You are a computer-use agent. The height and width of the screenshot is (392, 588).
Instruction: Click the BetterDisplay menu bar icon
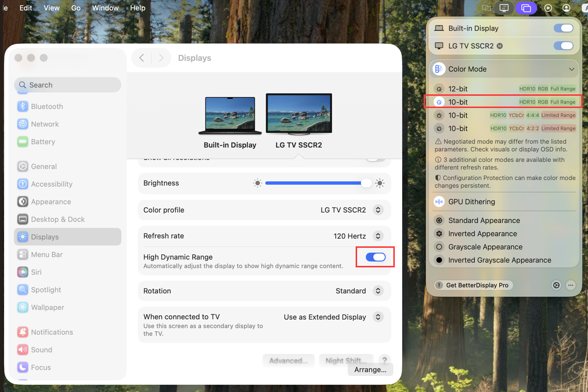click(x=504, y=8)
